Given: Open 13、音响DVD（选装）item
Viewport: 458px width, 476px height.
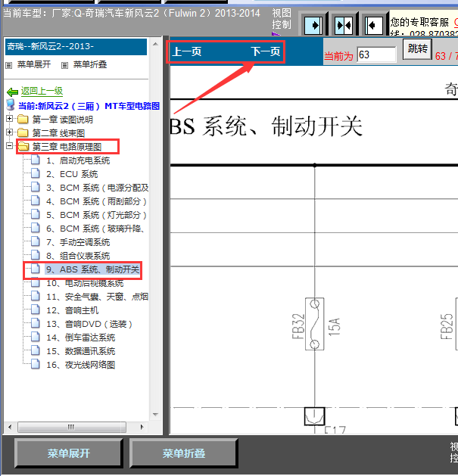Looking at the screenshot, I should tap(89, 324).
